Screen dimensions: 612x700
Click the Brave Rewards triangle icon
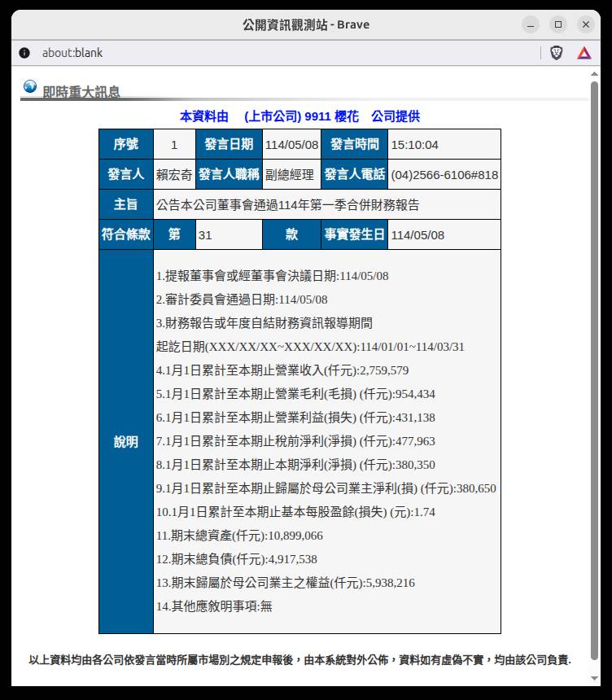584,53
